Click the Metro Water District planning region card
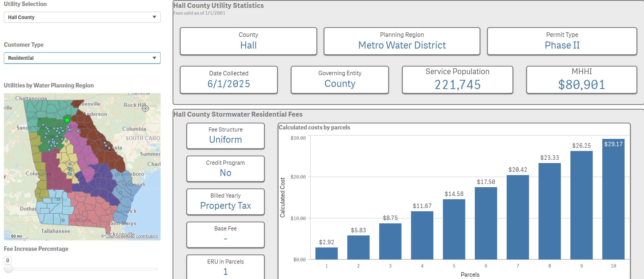 401,41
